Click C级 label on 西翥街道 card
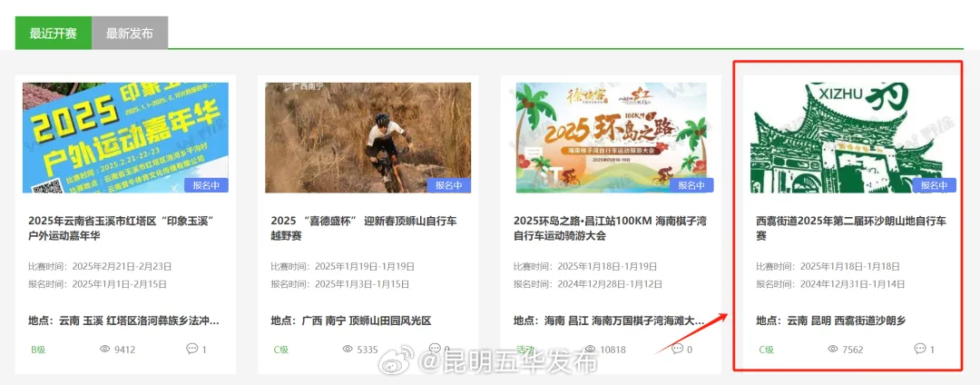The height and width of the screenshot is (385, 980). [766, 350]
